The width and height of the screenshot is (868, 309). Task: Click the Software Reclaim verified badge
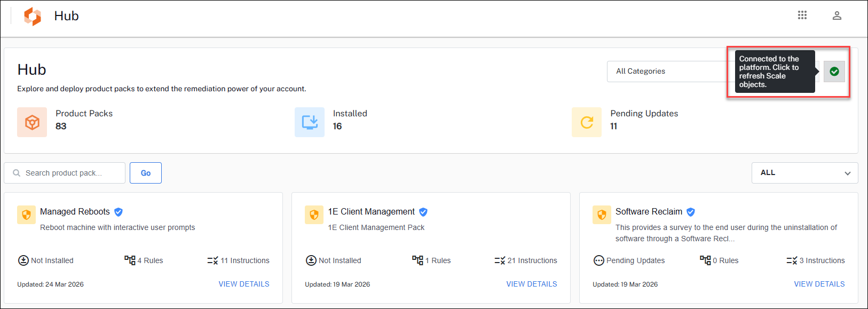tap(690, 212)
